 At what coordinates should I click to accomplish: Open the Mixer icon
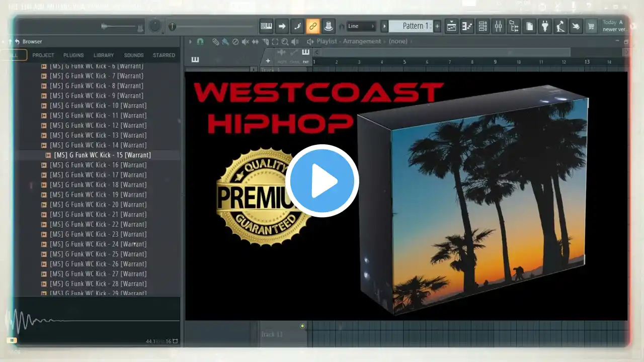click(499, 26)
